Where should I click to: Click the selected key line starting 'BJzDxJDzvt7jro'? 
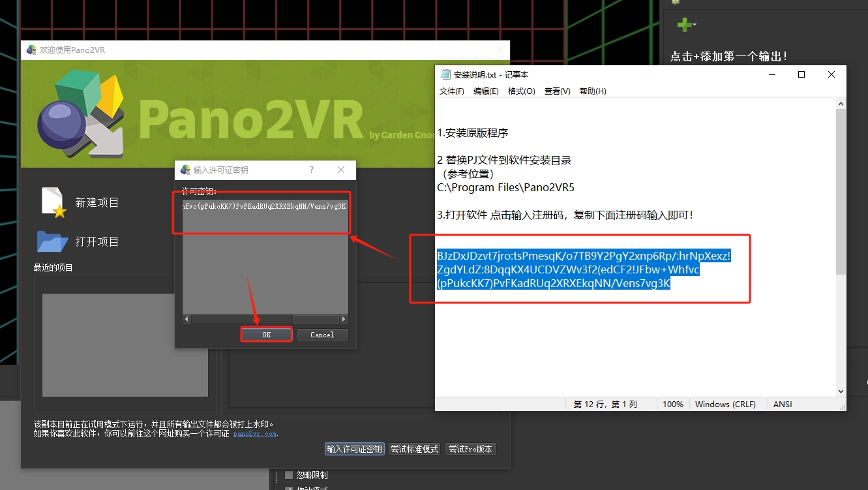(x=584, y=256)
